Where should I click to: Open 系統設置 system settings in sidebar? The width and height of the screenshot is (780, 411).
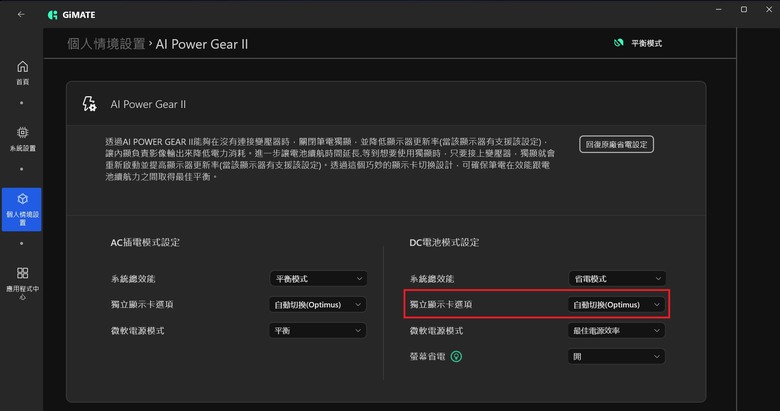(22, 139)
